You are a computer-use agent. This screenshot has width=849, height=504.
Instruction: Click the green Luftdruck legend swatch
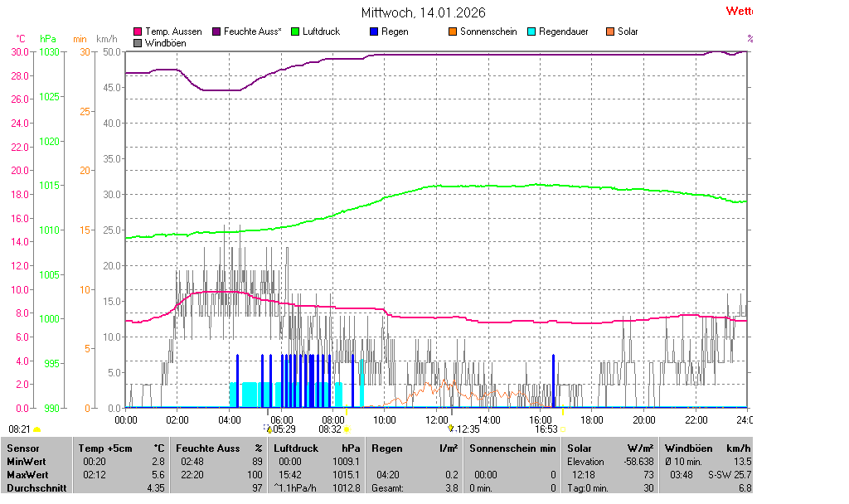(x=295, y=31)
